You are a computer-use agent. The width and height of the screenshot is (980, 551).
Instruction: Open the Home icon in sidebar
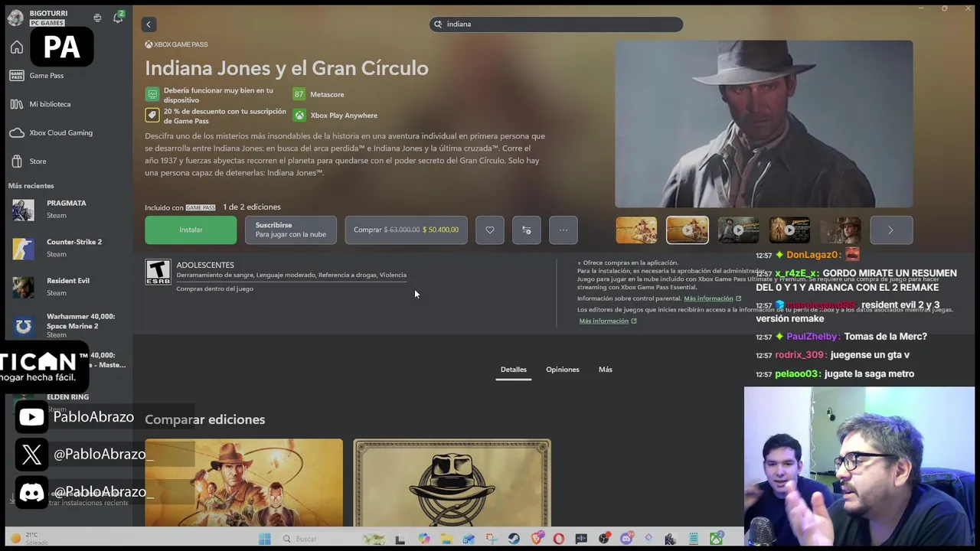(x=17, y=47)
